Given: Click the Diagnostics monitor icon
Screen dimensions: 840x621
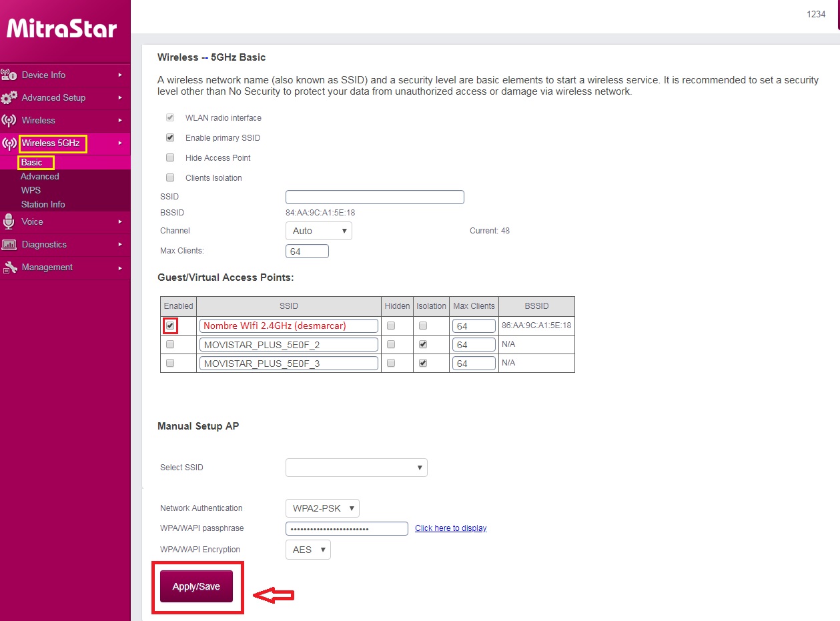Looking at the screenshot, I should tap(9, 244).
